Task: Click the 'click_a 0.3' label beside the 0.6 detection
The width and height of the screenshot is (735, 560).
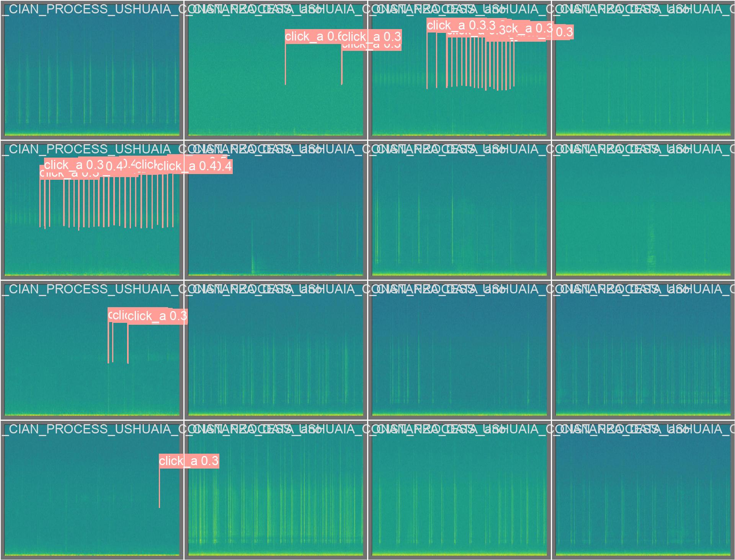Action: point(371,37)
